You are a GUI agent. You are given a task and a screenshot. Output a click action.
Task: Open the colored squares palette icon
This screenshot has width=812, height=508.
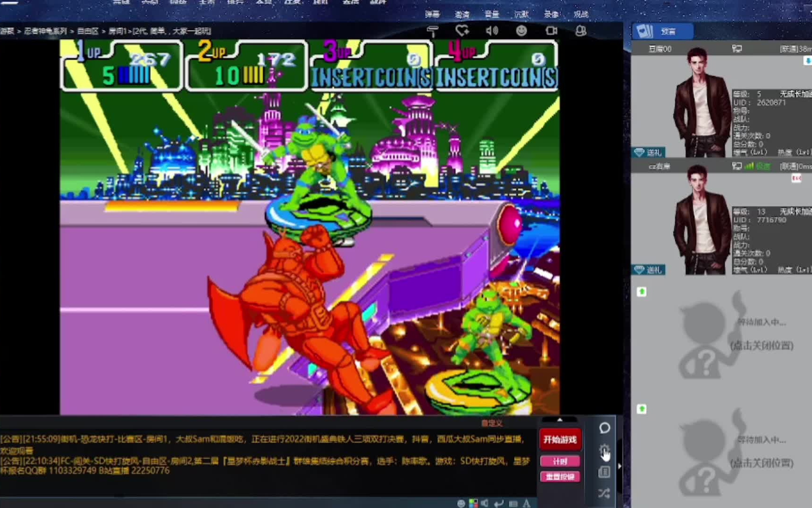point(473,503)
